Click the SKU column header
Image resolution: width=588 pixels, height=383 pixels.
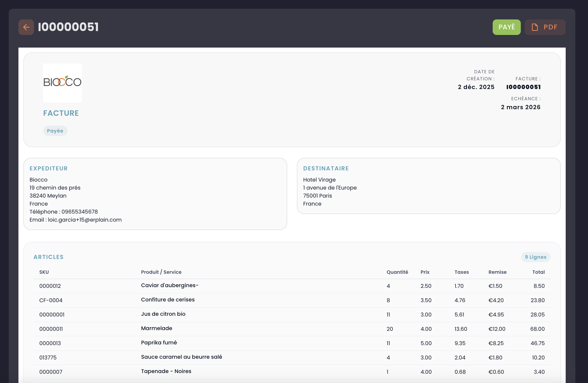click(44, 272)
